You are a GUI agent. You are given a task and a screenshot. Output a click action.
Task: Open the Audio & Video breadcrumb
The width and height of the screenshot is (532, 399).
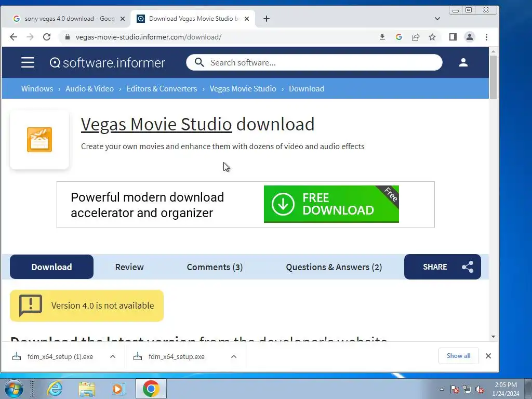pyautogui.click(x=89, y=88)
